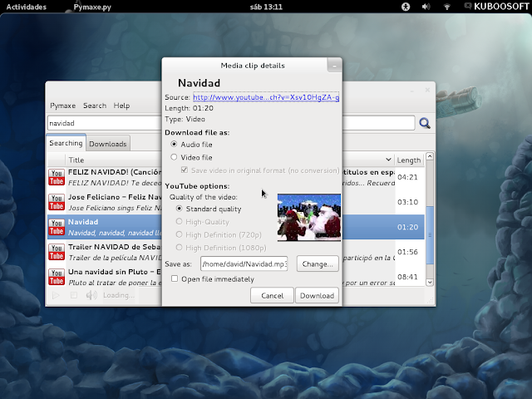The height and width of the screenshot is (399, 532).
Task: Click the 03:10 length value
Action: point(407,202)
